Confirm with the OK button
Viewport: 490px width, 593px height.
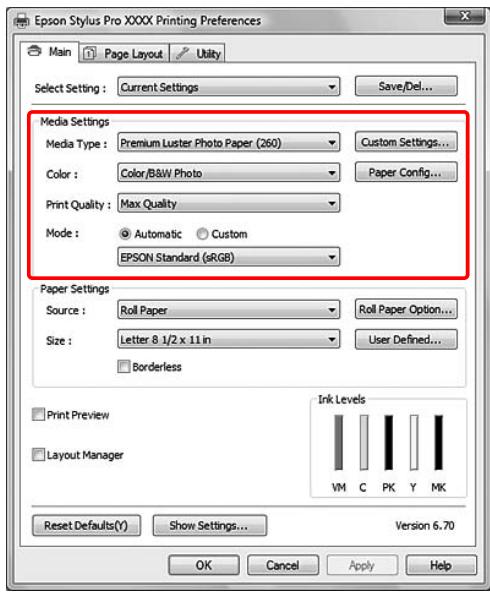coord(204,565)
